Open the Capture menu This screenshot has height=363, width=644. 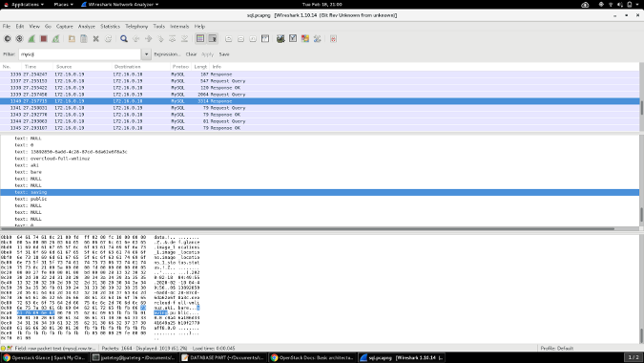tap(65, 27)
